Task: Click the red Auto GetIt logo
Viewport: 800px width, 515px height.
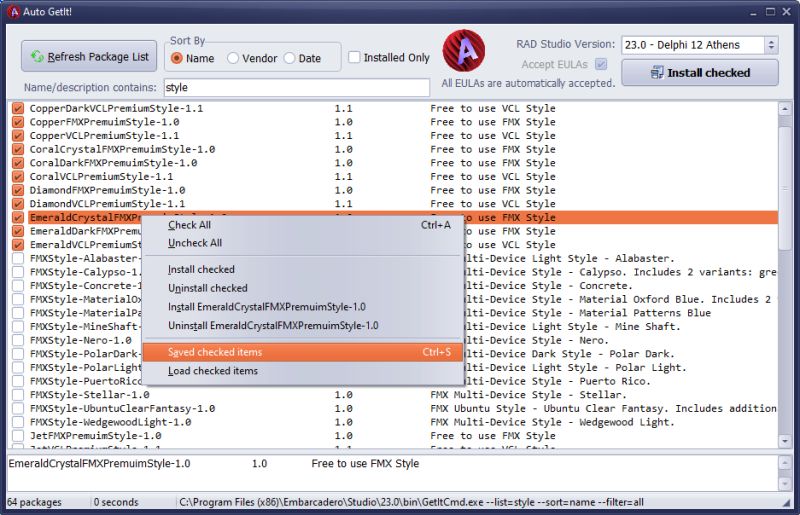Action: (x=464, y=50)
